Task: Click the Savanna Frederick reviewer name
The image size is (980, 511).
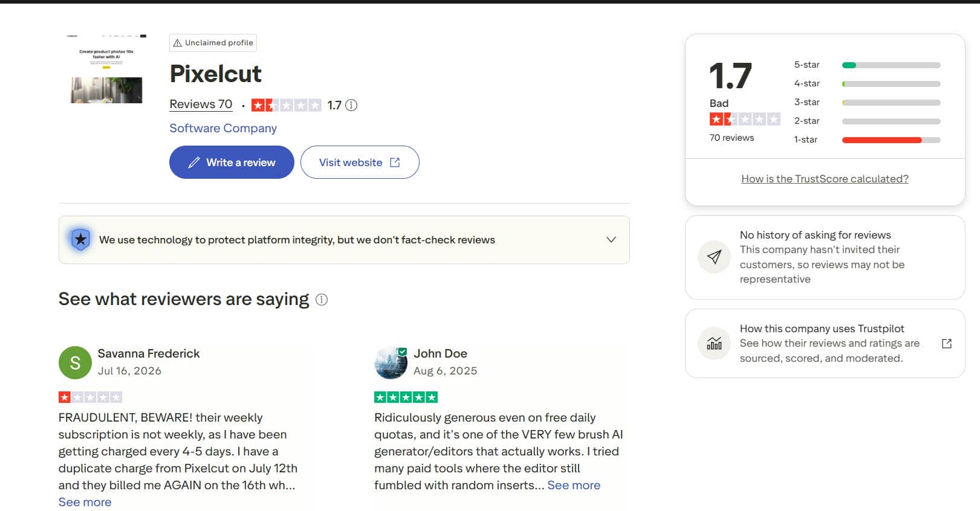Action: click(x=149, y=353)
